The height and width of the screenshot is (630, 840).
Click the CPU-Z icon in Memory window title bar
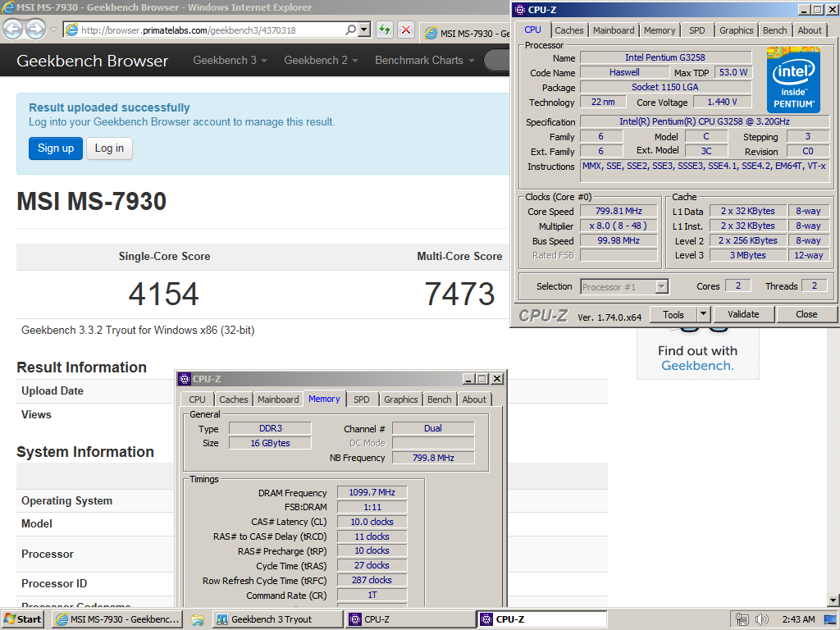(x=185, y=379)
